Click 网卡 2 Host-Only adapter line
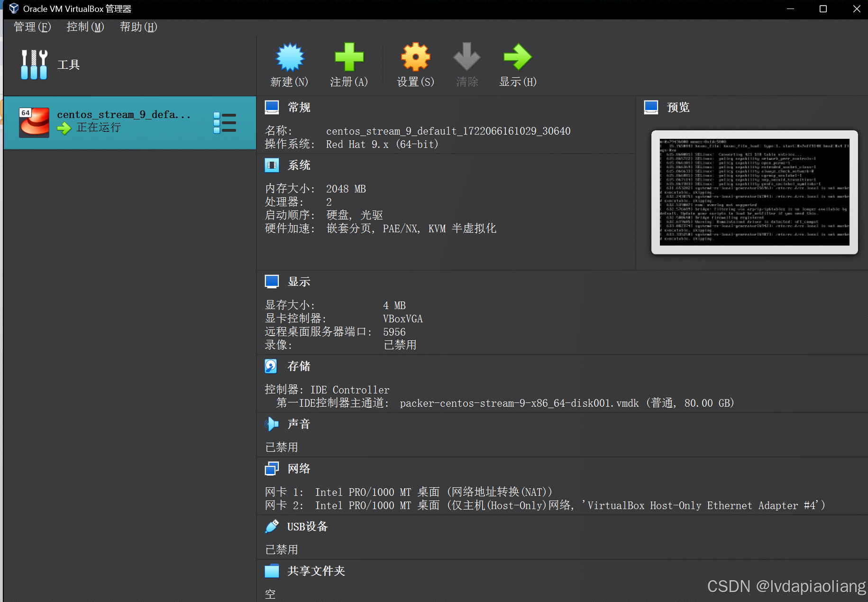 (545, 505)
